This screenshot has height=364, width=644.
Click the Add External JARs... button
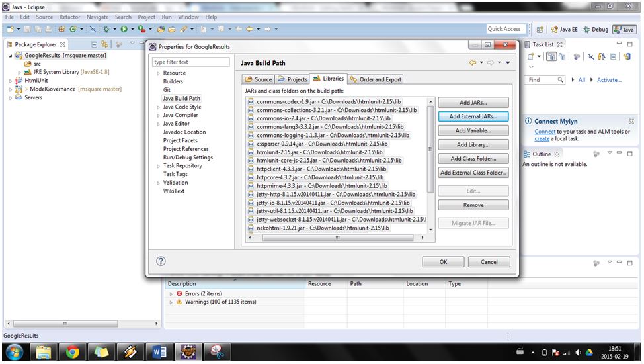point(473,116)
